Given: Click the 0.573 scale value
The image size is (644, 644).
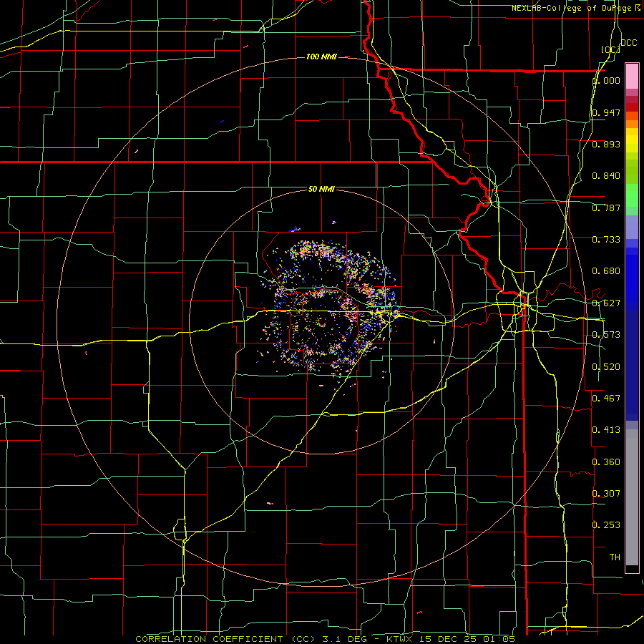Looking at the screenshot, I should 606,335.
